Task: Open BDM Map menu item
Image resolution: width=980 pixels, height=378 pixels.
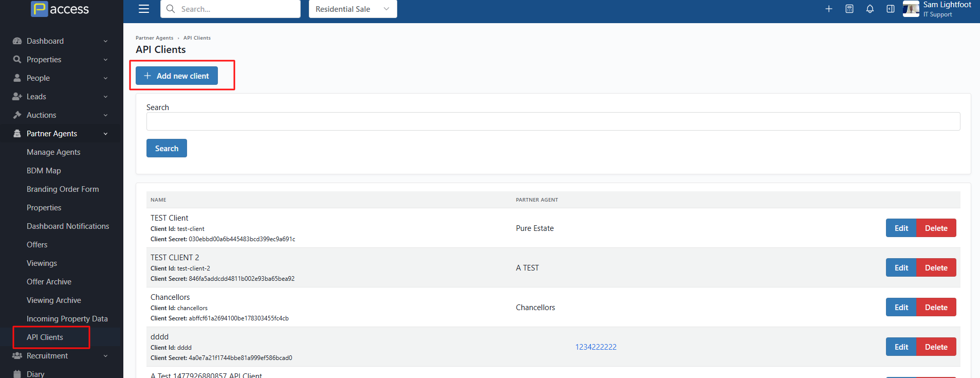Action: pos(44,171)
